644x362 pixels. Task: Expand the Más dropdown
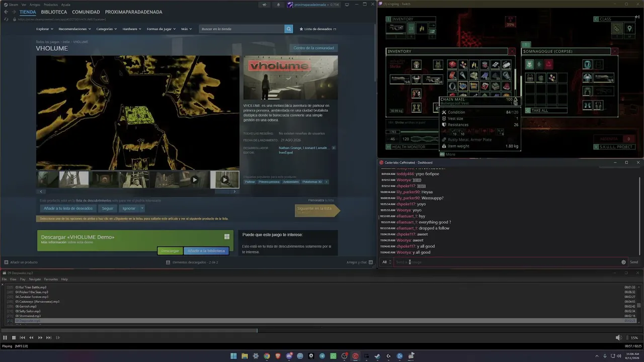point(186,29)
